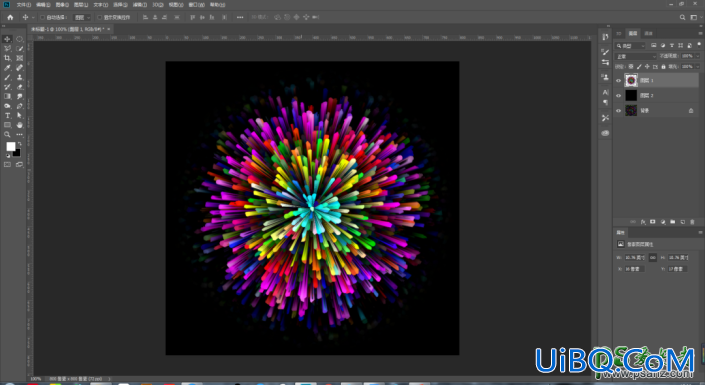Select the Zoom tool

7,134
